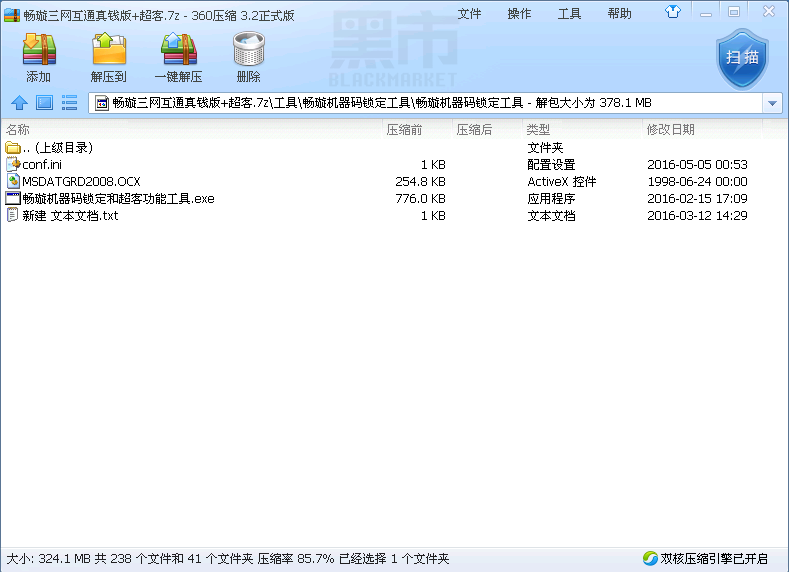Screen dimensions: 789x572
Task: Click the conf.ini file icon
Action: tap(13, 164)
